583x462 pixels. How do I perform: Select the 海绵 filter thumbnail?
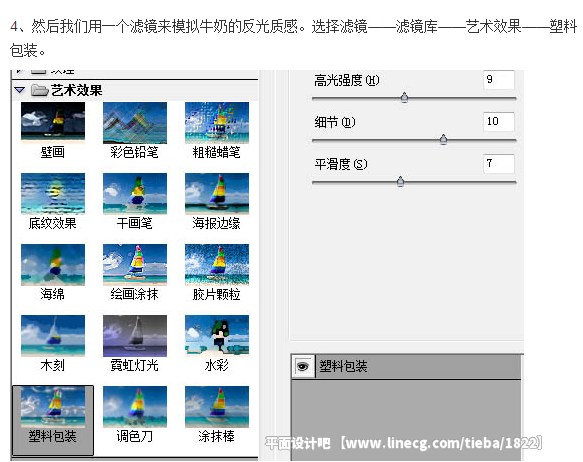(53, 265)
